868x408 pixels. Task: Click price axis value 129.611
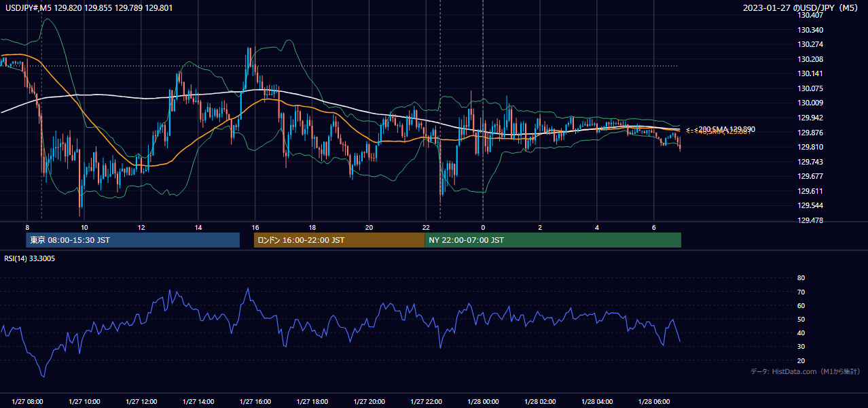click(810, 191)
